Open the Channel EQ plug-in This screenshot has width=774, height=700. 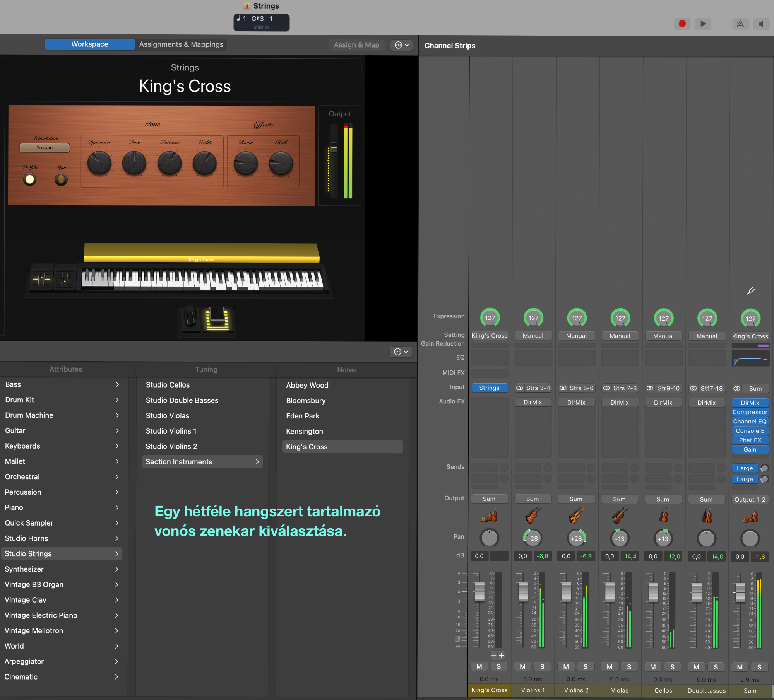click(750, 422)
